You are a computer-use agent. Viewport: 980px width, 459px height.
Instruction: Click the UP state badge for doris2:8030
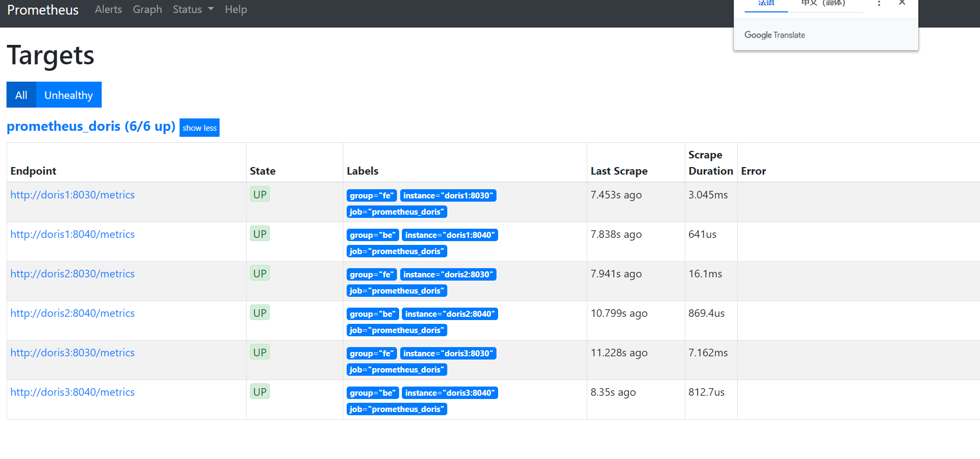point(260,274)
